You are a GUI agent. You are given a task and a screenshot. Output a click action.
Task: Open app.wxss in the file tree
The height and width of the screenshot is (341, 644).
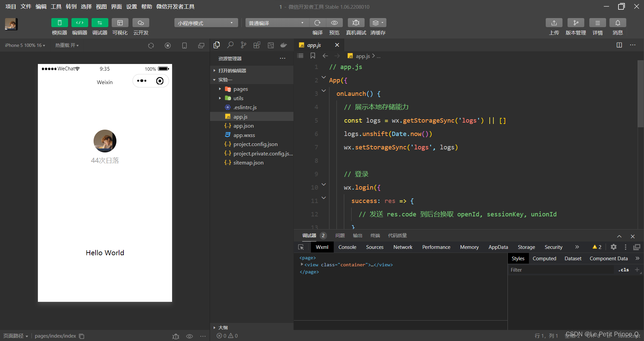[x=252, y=135]
